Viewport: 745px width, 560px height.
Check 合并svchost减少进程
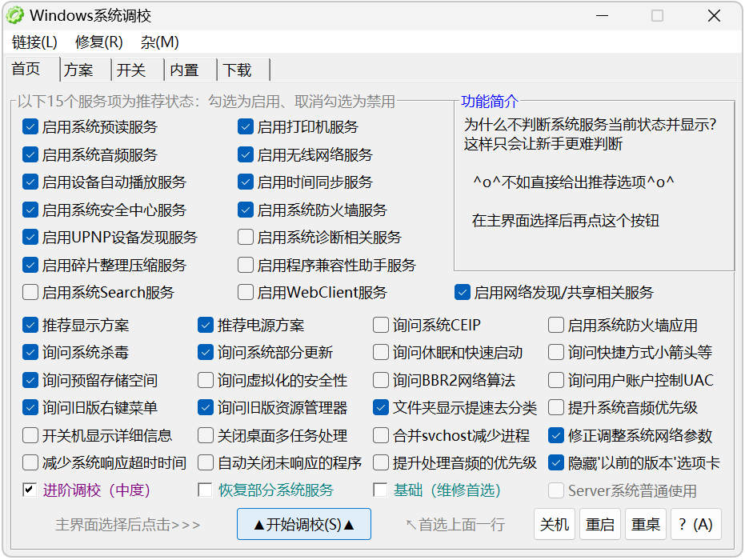coord(381,435)
